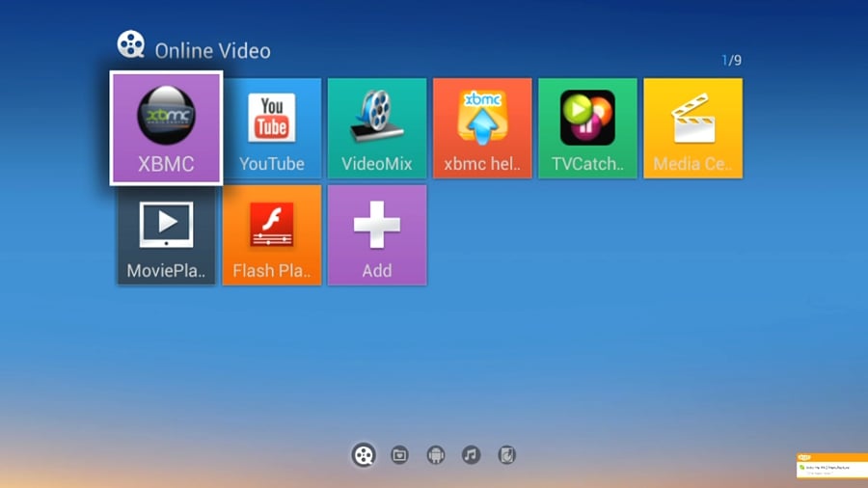The width and height of the screenshot is (868, 488).
Task: Switch to the Android apps category icon
Action: point(435,455)
